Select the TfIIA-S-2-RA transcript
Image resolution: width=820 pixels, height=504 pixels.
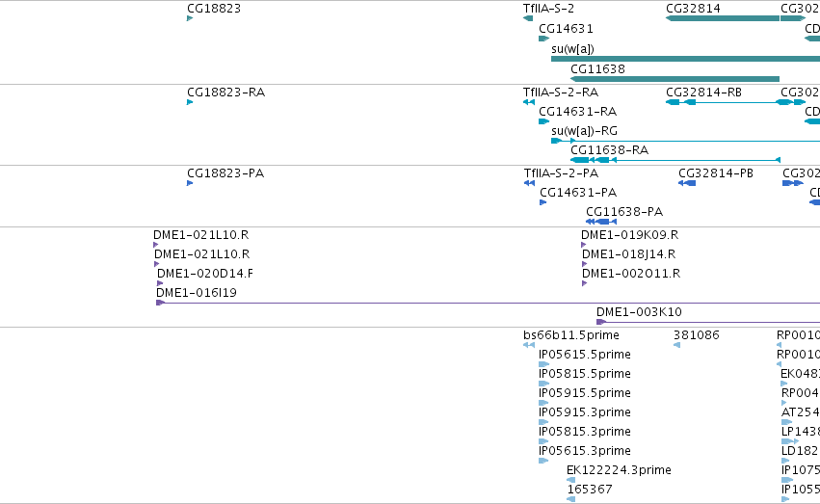529,102
